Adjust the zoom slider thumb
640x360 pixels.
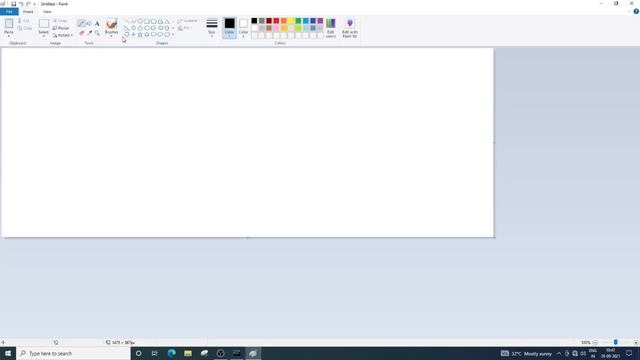point(616,342)
